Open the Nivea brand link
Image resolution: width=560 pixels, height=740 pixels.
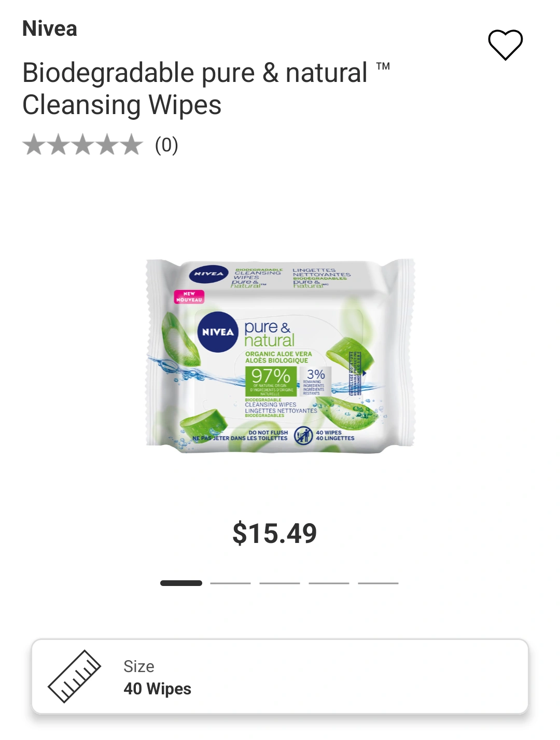[50, 29]
